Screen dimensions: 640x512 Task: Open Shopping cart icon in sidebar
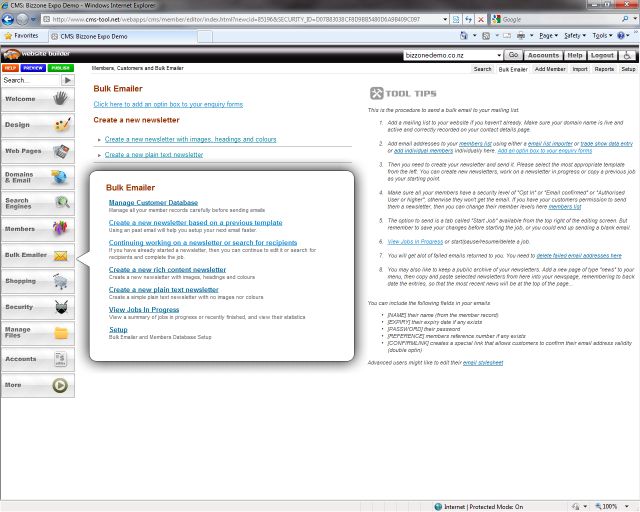pyautogui.click(x=61, y=281)
